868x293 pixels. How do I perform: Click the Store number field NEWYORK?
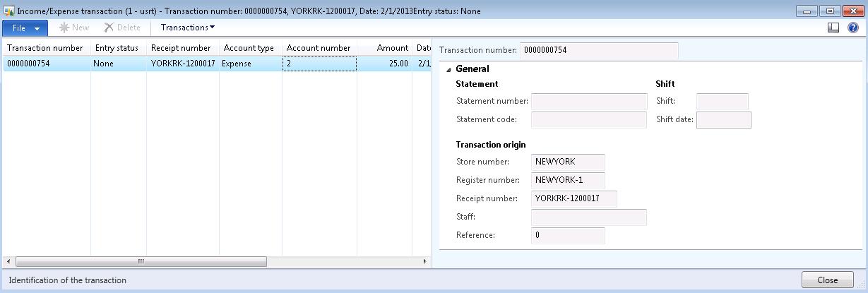pyautogui.click(x=568, y=162)
